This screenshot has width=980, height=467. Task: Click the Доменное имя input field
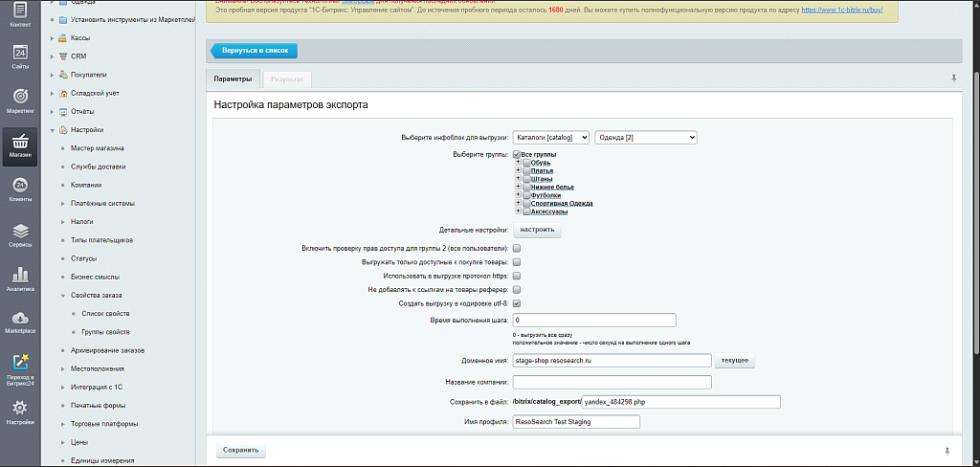[612, 361]
